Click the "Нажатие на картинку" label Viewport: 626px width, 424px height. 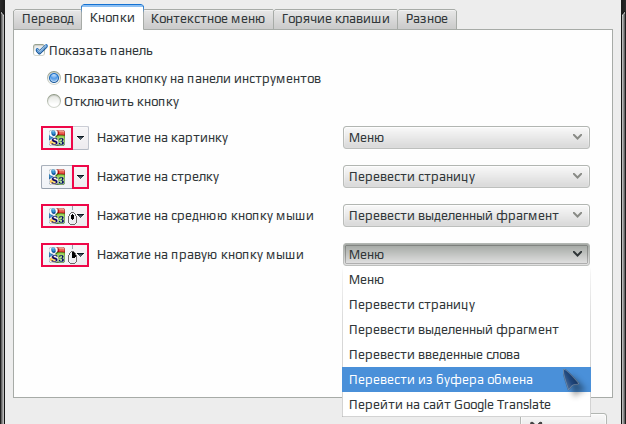point(162,138)
